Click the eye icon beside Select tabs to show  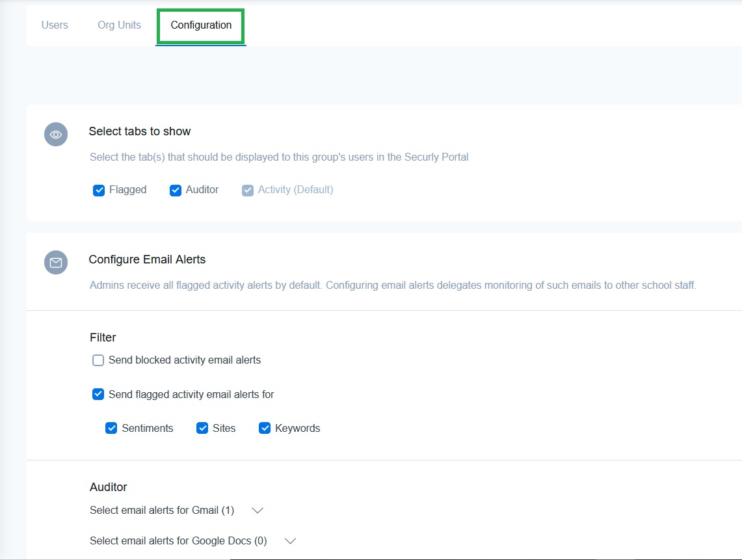pos(56,135)
